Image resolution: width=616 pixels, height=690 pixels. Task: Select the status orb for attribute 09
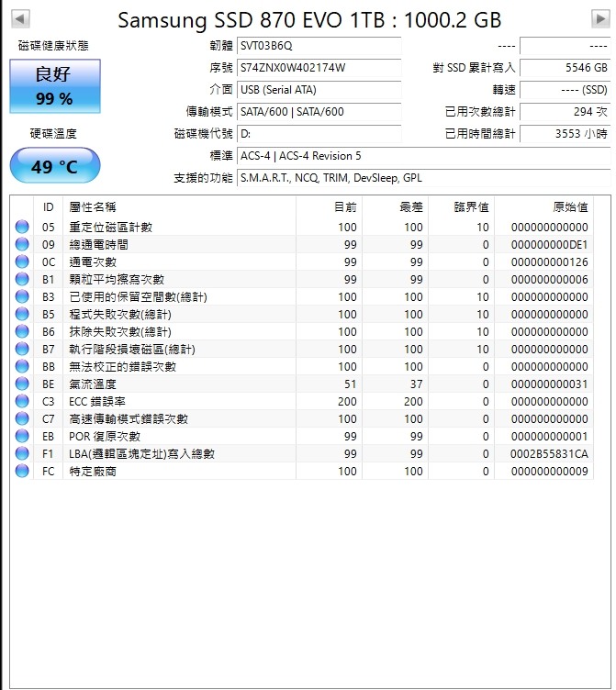[x=22, y=244]
